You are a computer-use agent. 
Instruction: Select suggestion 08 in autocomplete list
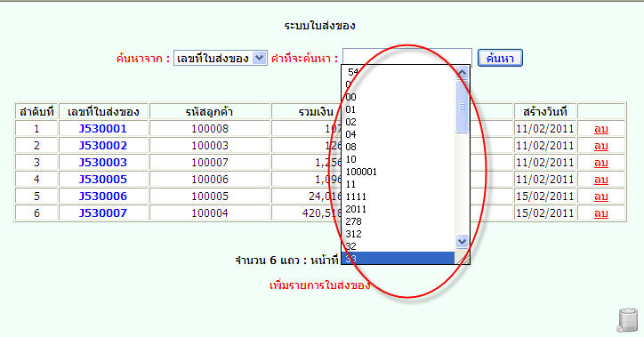pyautogui.click(x=398, y=147)
